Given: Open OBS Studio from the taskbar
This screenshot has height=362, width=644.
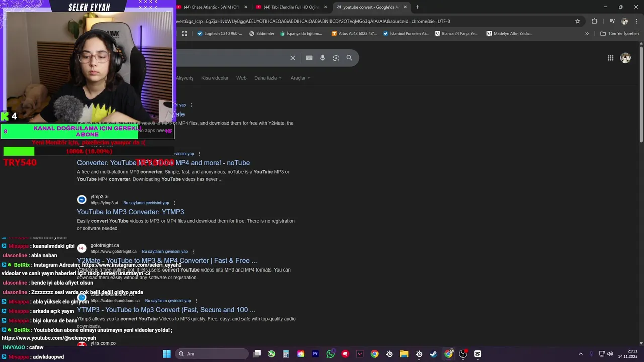Looking at the screenshot, I should click(463, 354).
